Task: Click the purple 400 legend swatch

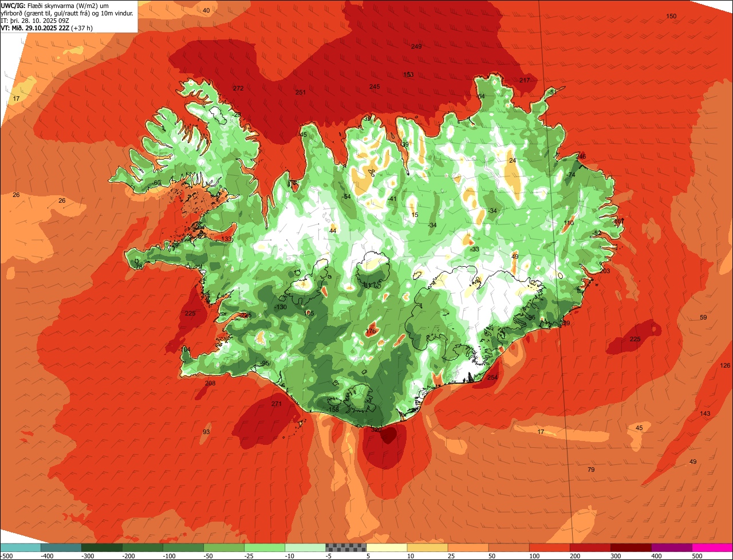Action: (672, 547)
